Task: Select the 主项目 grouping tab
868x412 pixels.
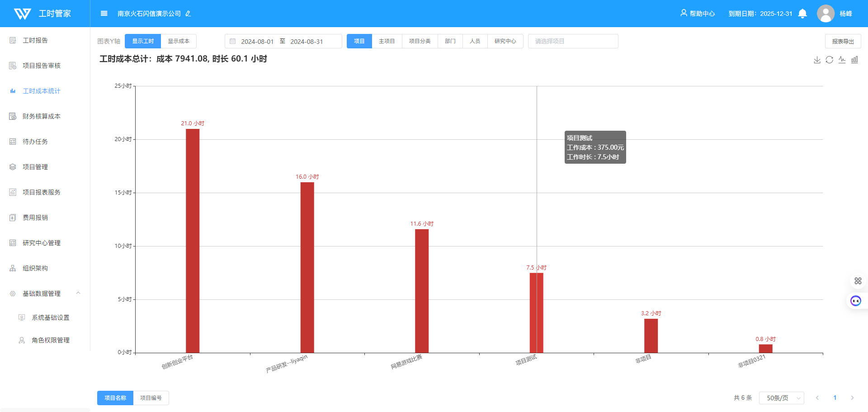Action: (387, 41)
